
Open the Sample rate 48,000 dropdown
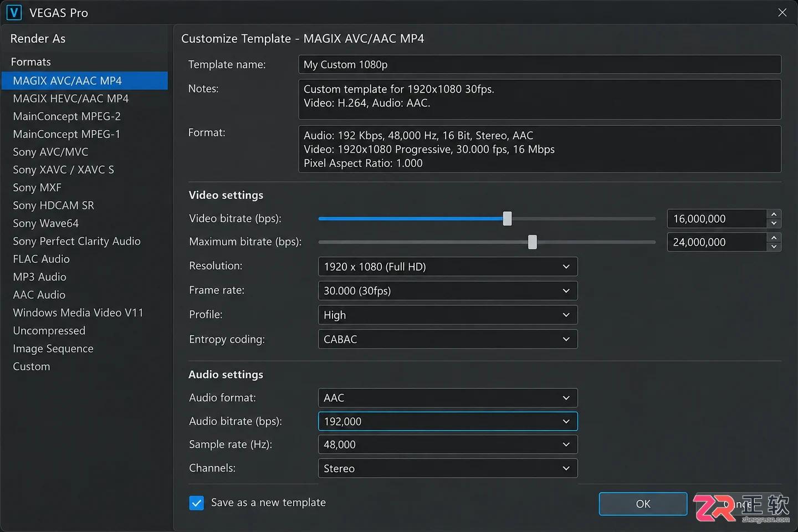(448, 444)
